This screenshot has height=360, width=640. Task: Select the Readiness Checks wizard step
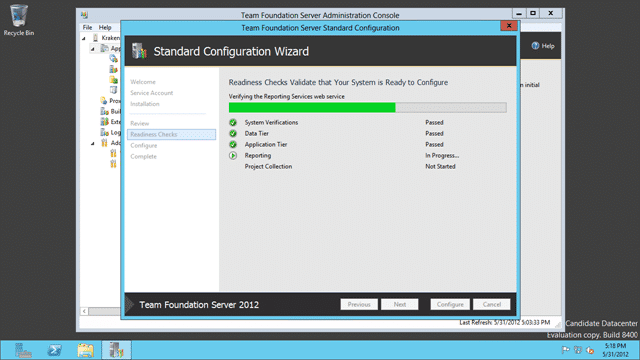pyautogui.click(x=171, y=134)
